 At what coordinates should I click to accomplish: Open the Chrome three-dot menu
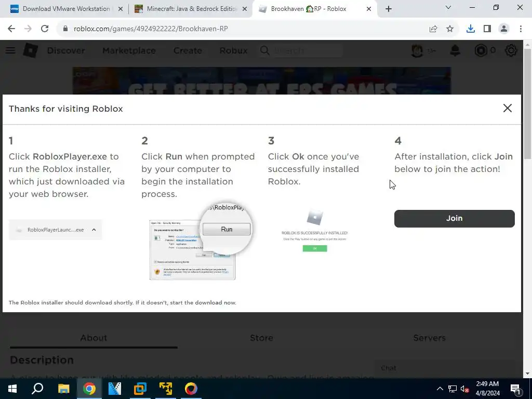[x=521, y=29]
